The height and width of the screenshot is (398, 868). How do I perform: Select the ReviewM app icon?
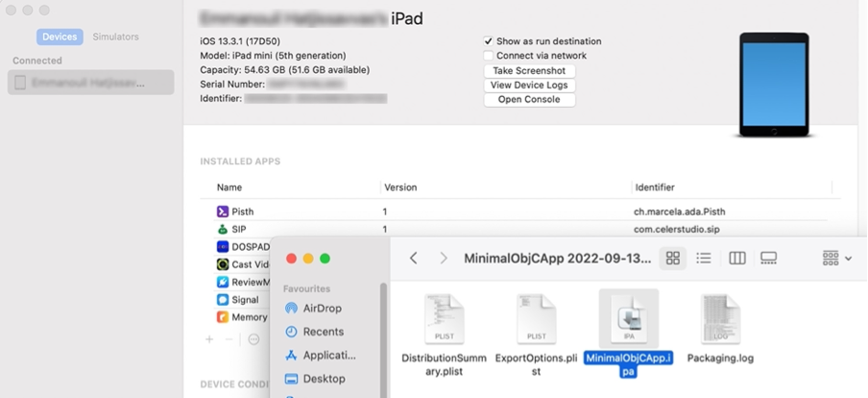pyautogui.click(x=223, y=282)
